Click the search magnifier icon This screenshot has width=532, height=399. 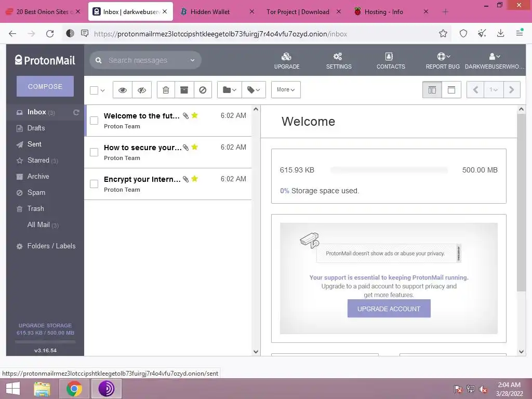(x=99, y=60)
